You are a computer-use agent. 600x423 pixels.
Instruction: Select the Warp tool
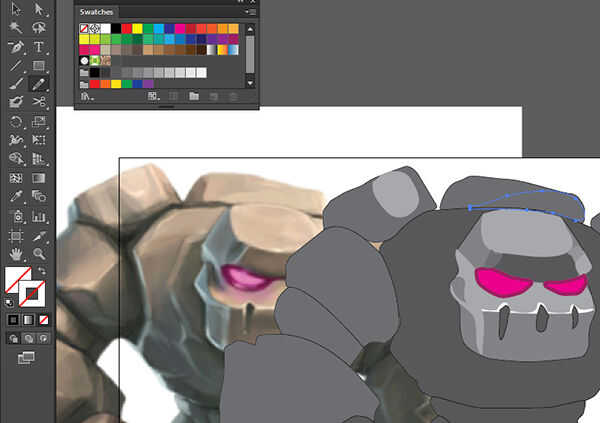click(16, 140)
